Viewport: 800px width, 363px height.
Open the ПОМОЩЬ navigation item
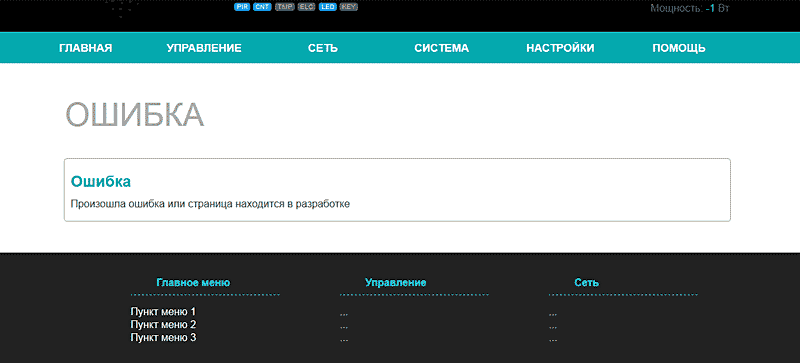pyautogui.click(x=679, y=48)
